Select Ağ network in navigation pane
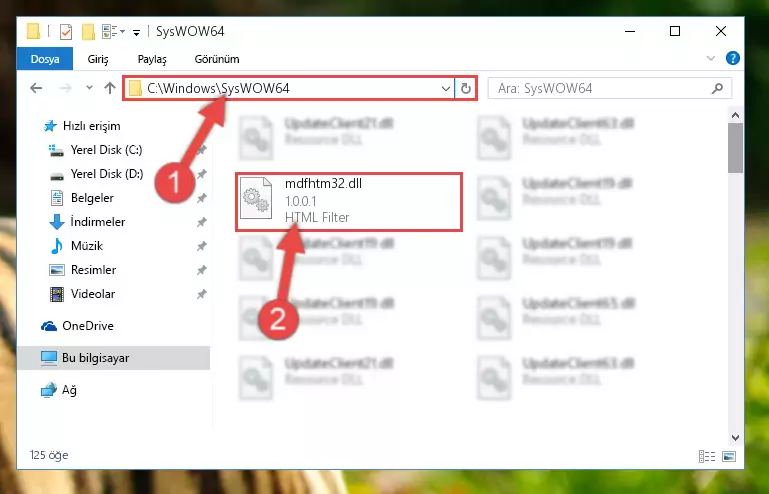Image resolution: width=769 pixels, height=494 pixels. click(69, 390)
